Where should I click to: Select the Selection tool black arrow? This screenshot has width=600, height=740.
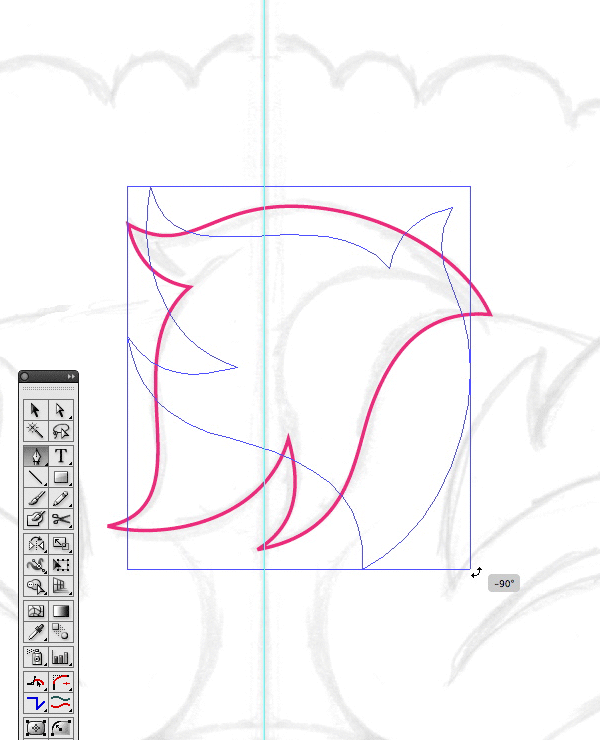(36, 410)
